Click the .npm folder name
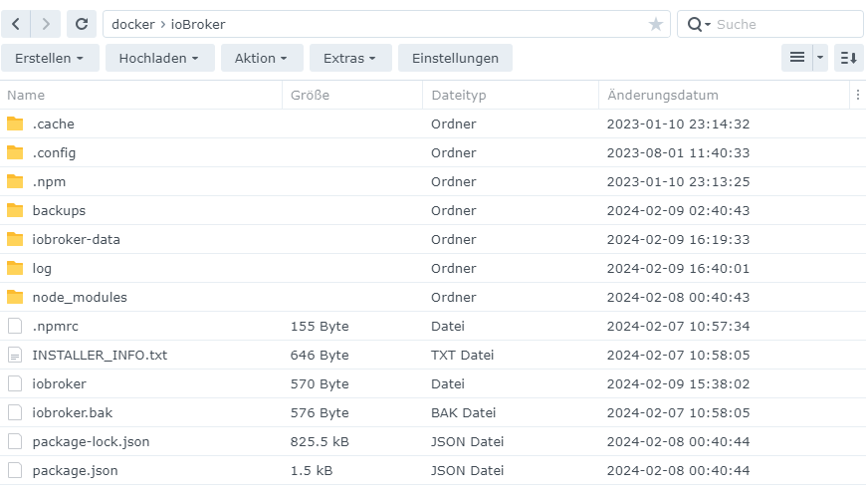 (x=49, y=181)
